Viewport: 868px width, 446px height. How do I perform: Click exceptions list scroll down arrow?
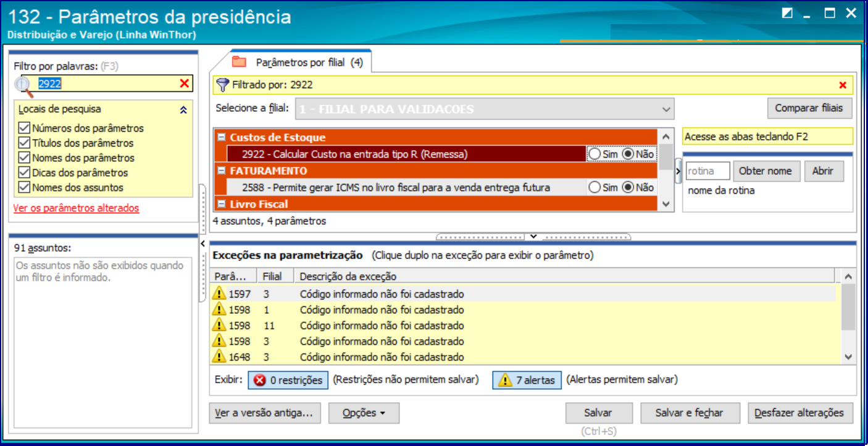point(849,356)
